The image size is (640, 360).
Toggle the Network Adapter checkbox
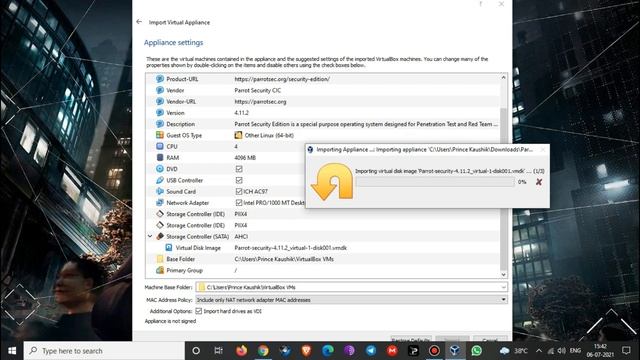(239, 202)
